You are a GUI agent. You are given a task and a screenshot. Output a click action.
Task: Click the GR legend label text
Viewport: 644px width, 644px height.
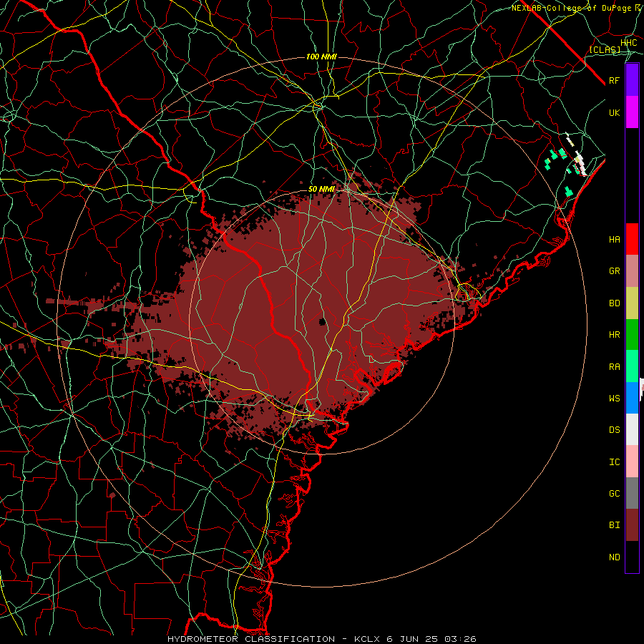pyautogui.click(x=615, y=271)
